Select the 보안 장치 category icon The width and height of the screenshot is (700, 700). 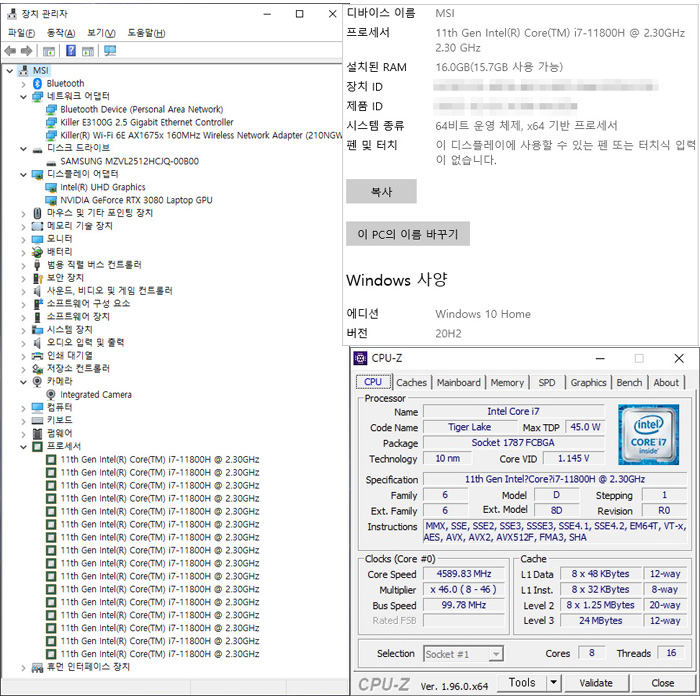[x=38, y=278]
